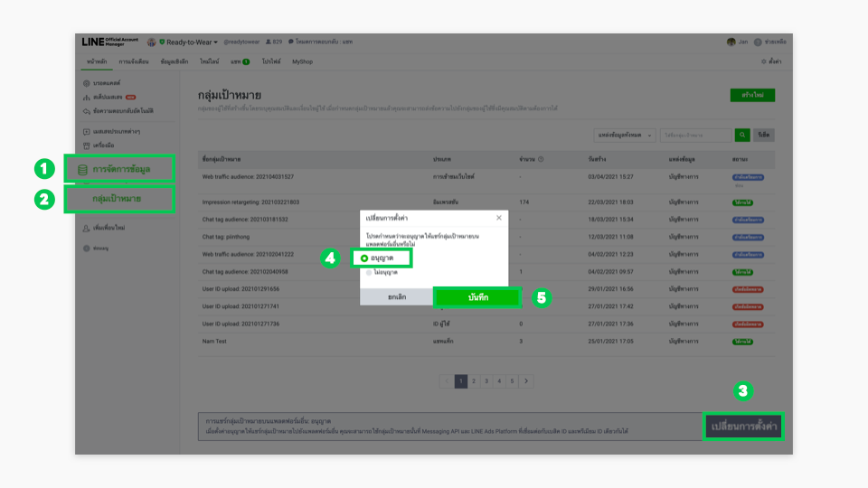Go to next page with right chevron
Screen dimensions: 868x488
[x=526, y=381]
